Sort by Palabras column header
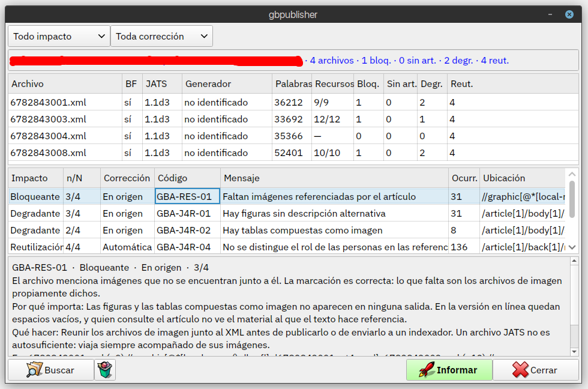This screenshot has width=588, height=389. pos(292,83)
